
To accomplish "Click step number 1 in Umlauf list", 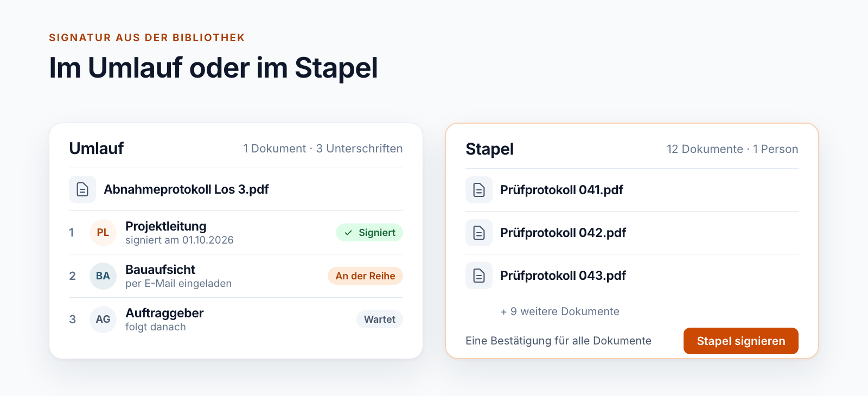I will (72, 233).
